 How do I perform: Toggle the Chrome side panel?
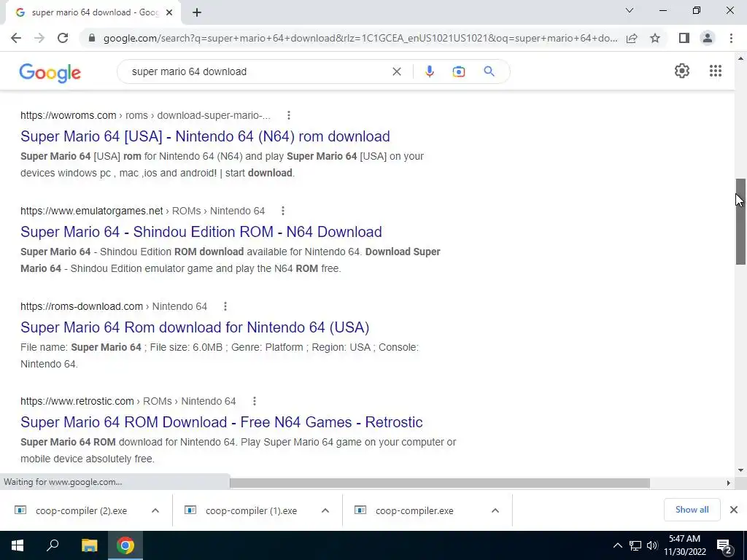pyautogui.click(x=684, y=38)
